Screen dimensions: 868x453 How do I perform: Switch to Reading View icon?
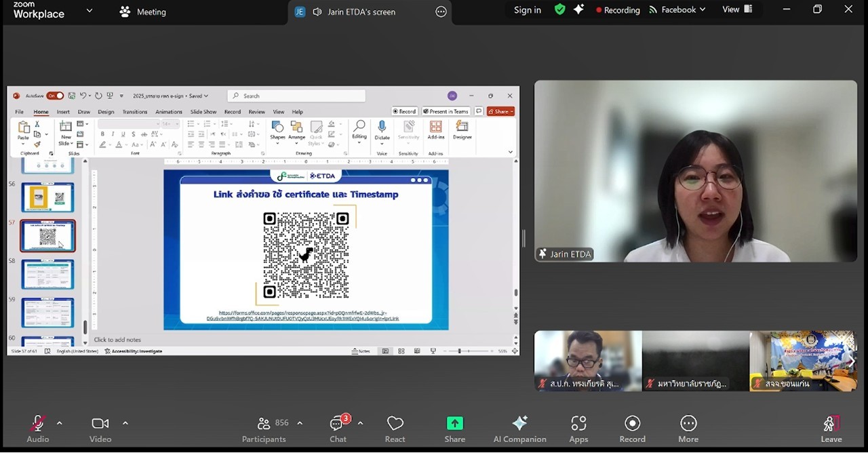tap(416, 351)
